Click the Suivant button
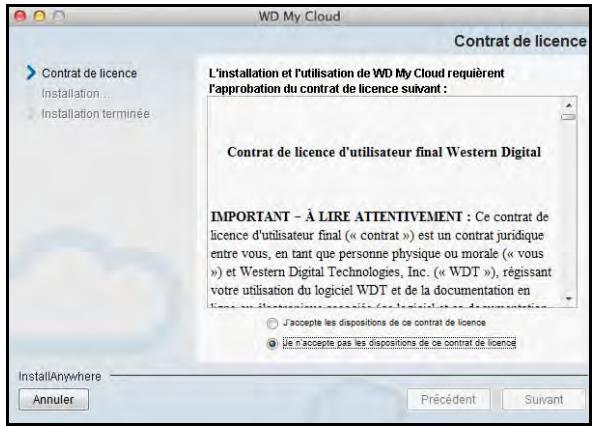The width and height of the screenshot is (595, 428). coord(543,399)
